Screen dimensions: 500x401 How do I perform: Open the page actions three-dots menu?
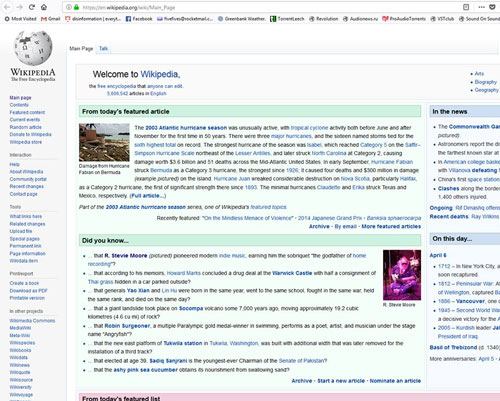[x=481, y=7]
